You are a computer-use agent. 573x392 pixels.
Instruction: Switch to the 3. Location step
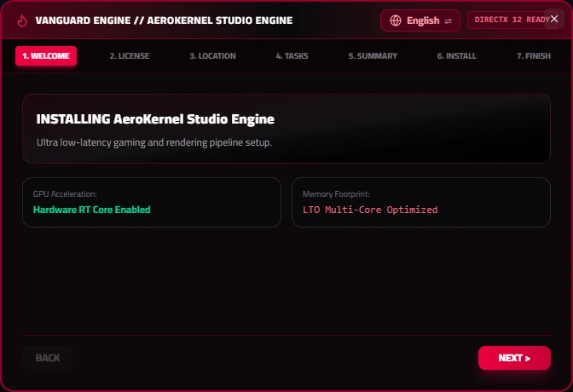click(212, 56)
